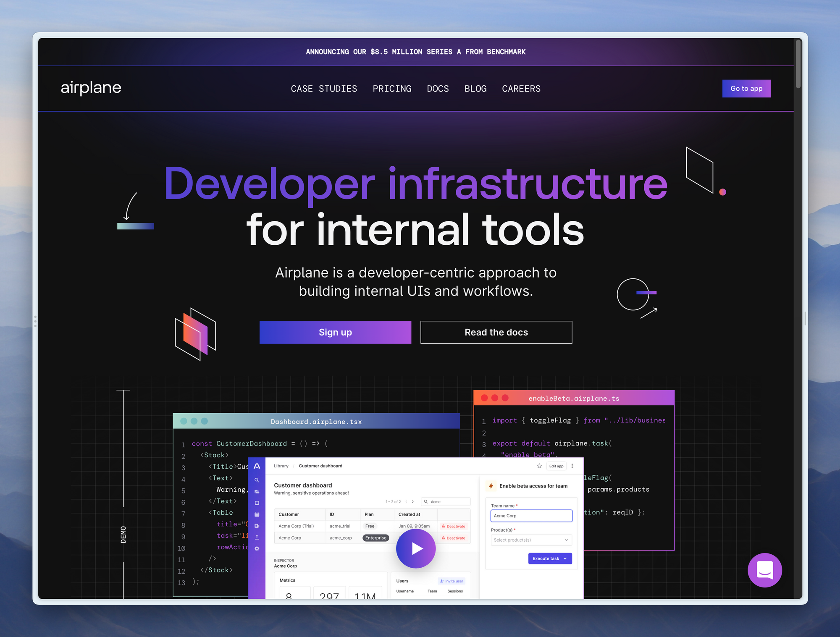
Task: Go to previous page of customer table
Action: (x=407, y=501)
